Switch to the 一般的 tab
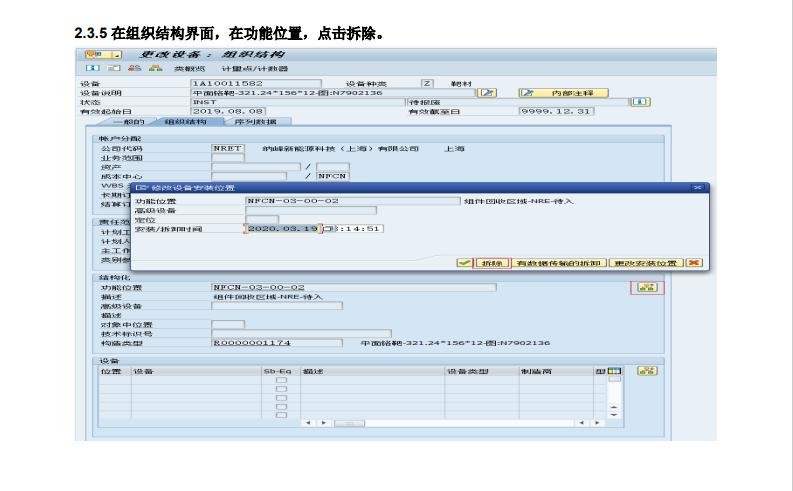793x491 pixels. point(128,121)
